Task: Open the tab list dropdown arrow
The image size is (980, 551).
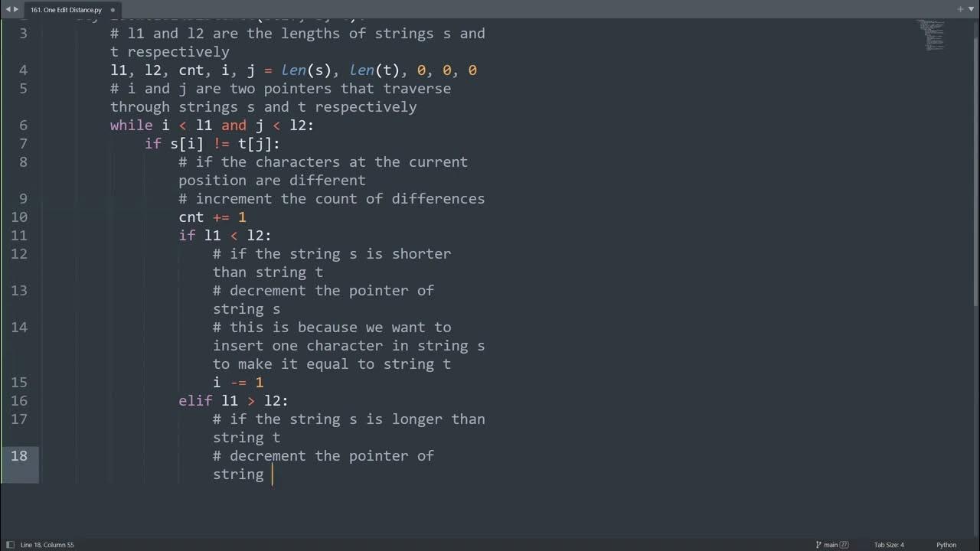Action: coord(971,9)
